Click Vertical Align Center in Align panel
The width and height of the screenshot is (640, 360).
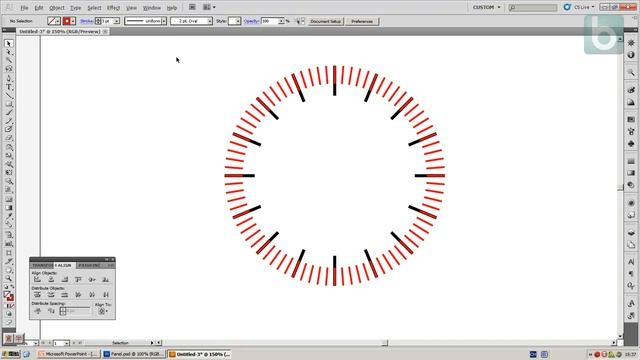point(92,280)
